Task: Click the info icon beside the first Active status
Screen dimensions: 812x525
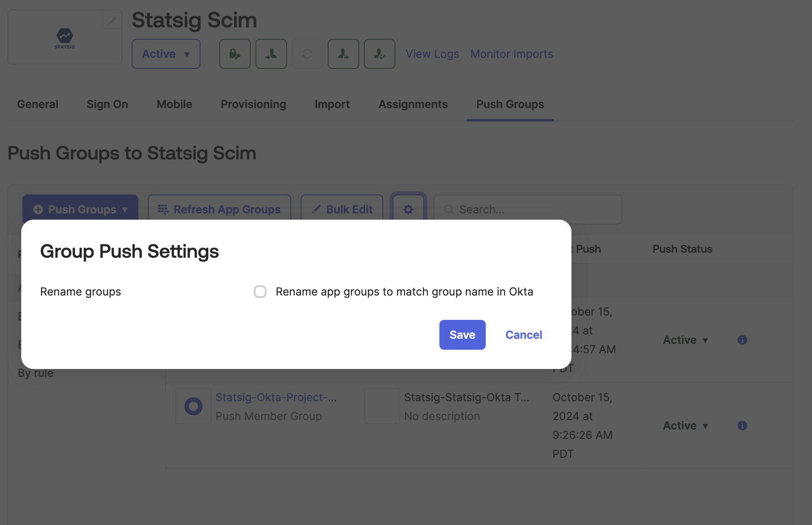Action: click(x=742, y=340)
